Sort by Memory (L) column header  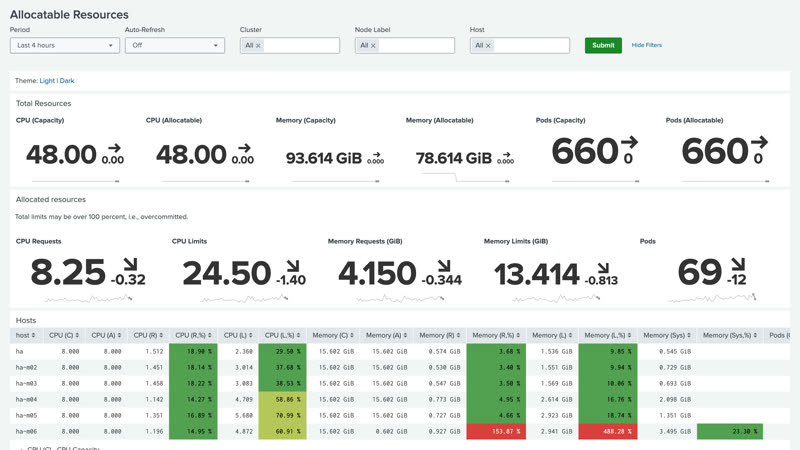[552, 335]
